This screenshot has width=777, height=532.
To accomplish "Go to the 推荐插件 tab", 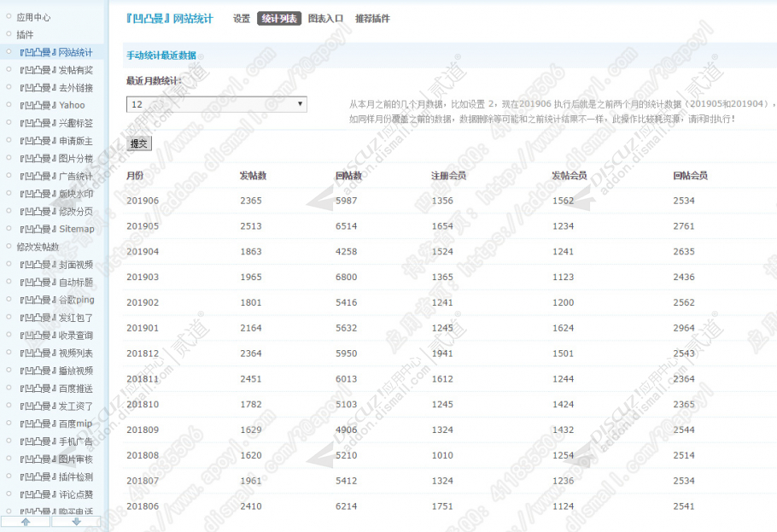I will point(372,19).
